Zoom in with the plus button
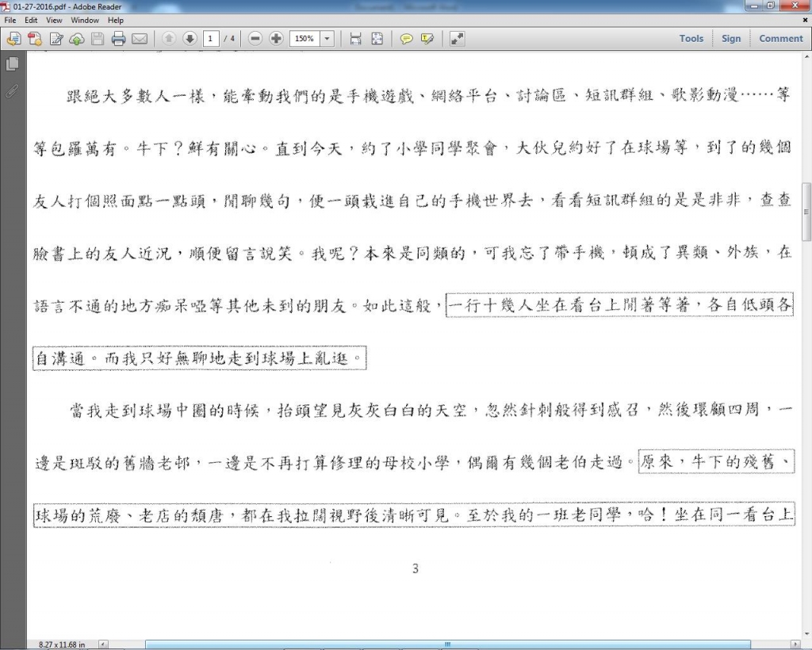Screen dimensions: 812x650 tap(276, 38)
